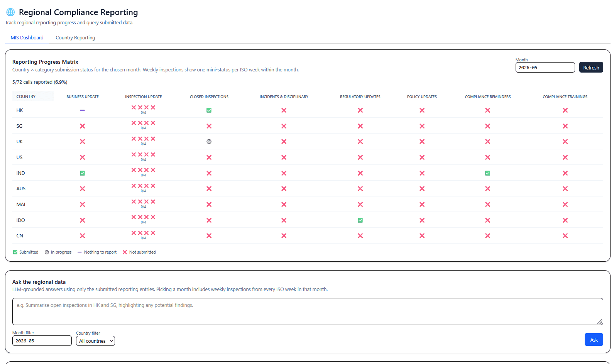The image size is (614, 364).
Task: Click UK Business Update not-submitted cross
Action: pos(83,142)
